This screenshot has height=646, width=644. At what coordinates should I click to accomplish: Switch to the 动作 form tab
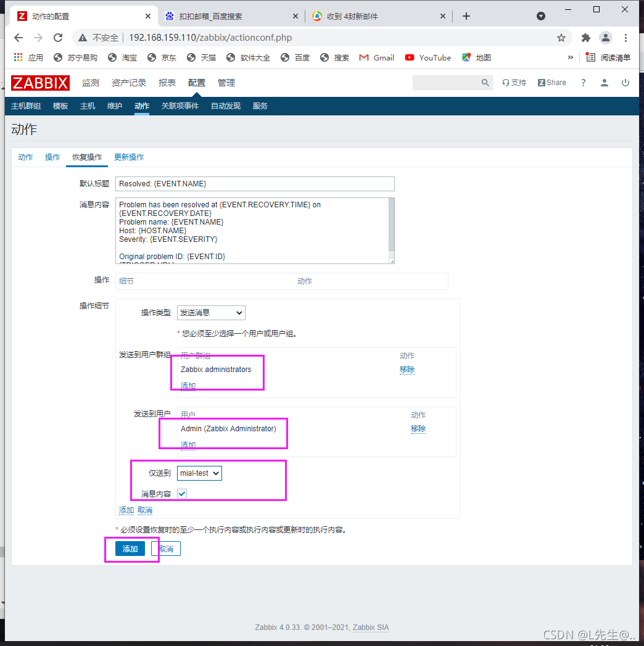(25, 157)
